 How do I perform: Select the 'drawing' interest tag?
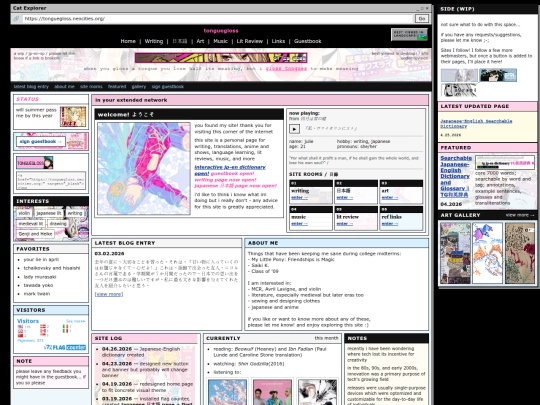(x=58, y=224)
